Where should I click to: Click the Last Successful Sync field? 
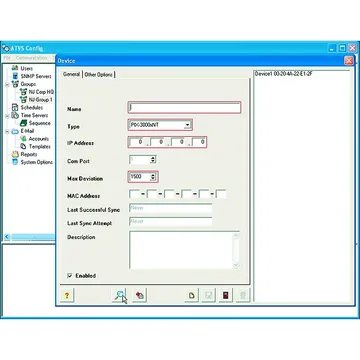(171, 208)
